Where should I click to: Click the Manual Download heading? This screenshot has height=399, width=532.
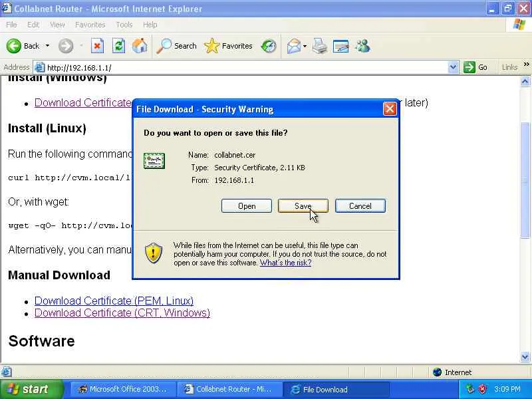pos(59,275)
